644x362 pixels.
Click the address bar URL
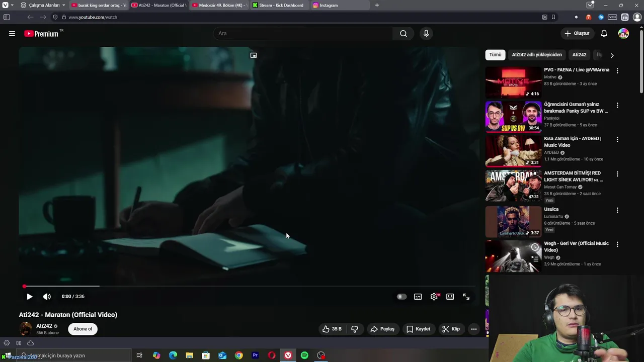93,17
